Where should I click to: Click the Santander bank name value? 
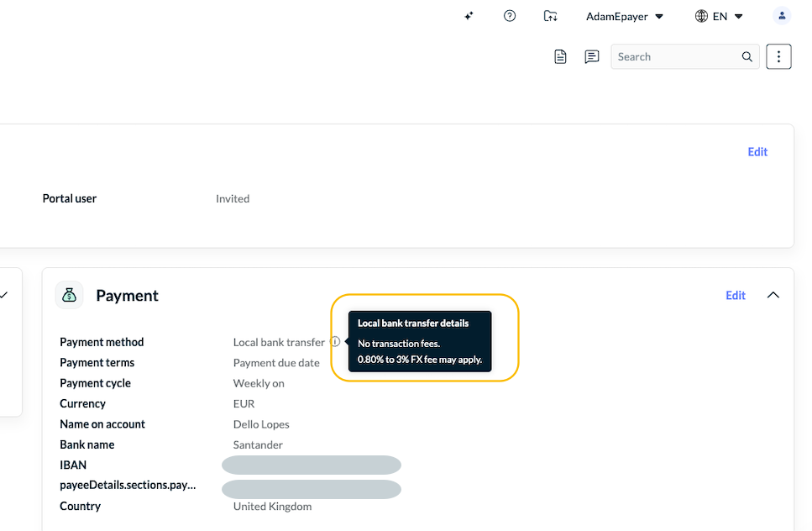pyautogui.click(x=258, y=445)
